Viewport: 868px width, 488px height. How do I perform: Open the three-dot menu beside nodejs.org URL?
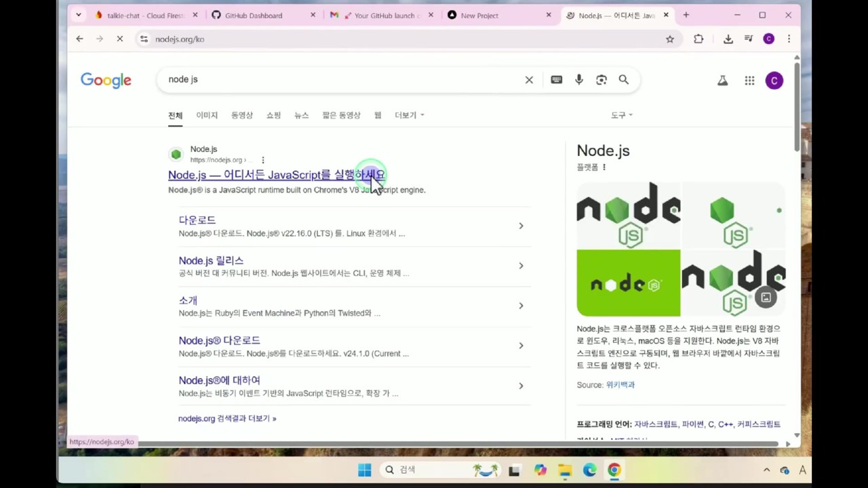[263, 161]
